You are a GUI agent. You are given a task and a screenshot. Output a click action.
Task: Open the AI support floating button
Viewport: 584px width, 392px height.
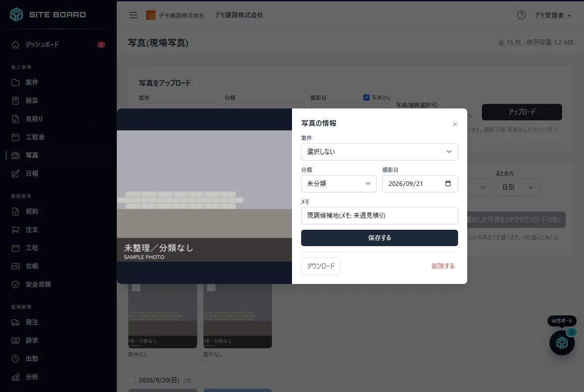(562, 343)
